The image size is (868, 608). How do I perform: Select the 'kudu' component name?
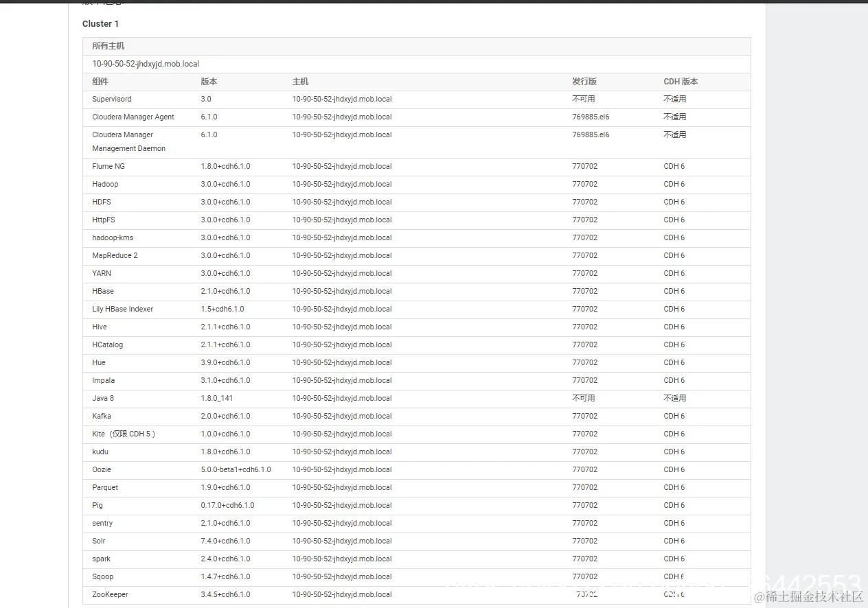pos(100,452)
